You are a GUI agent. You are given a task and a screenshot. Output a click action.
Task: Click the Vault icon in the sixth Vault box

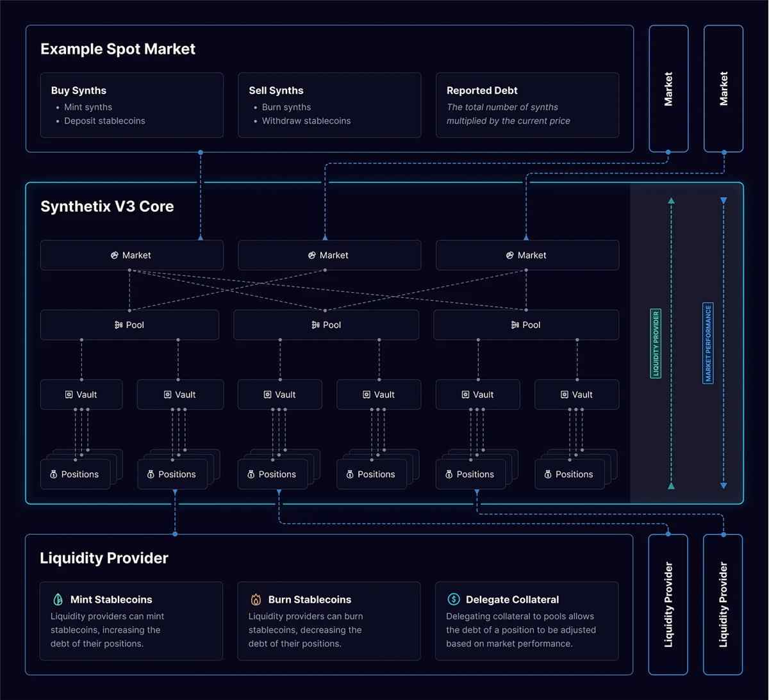565,395
